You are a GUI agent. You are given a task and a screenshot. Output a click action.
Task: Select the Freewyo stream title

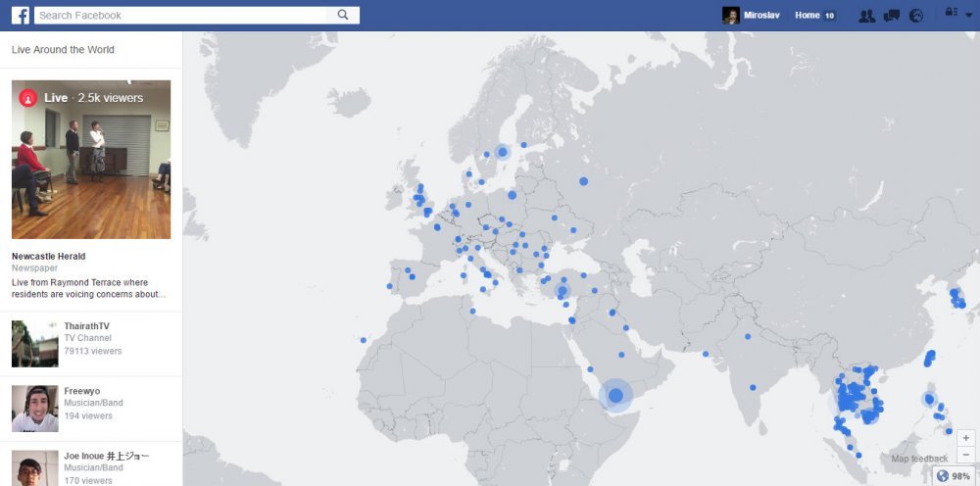[82, 391]
